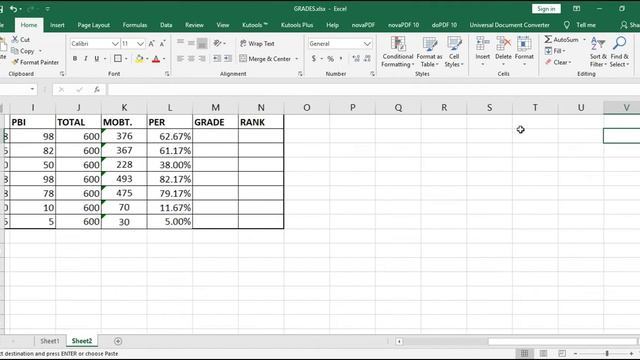Open the Data tab

point(166,25)
